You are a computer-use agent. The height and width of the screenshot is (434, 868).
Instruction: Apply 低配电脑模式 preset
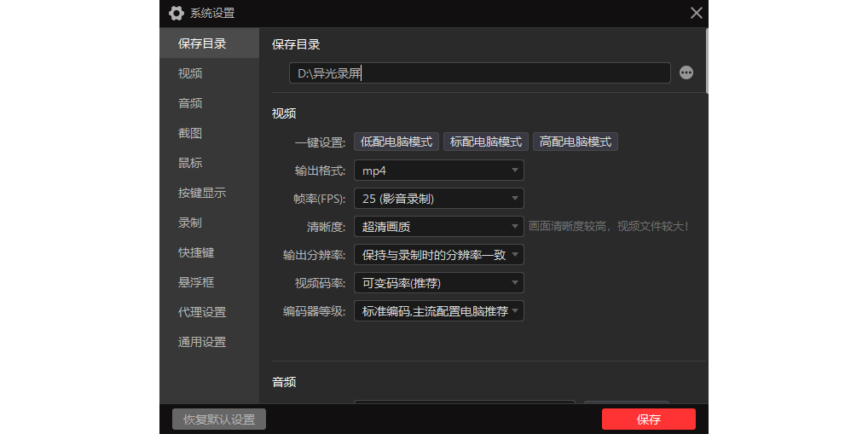(396, 142)
